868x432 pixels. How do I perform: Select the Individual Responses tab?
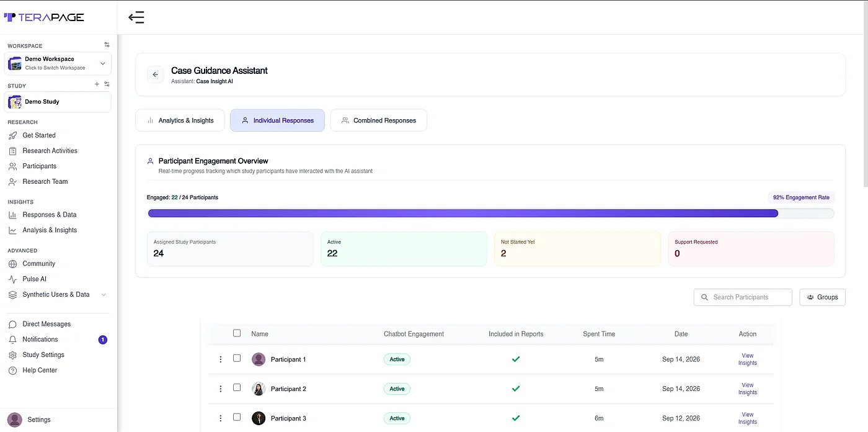(x=277, y=120)
